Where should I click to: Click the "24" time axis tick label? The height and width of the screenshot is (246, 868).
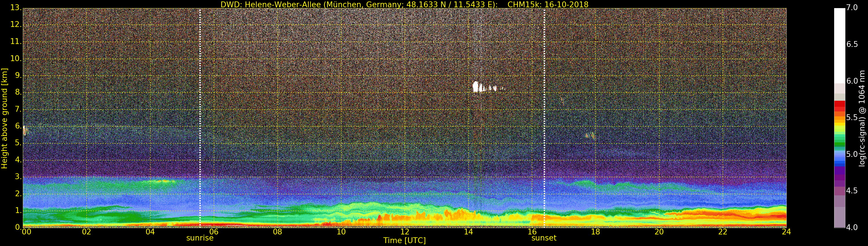tap(786, 232)
